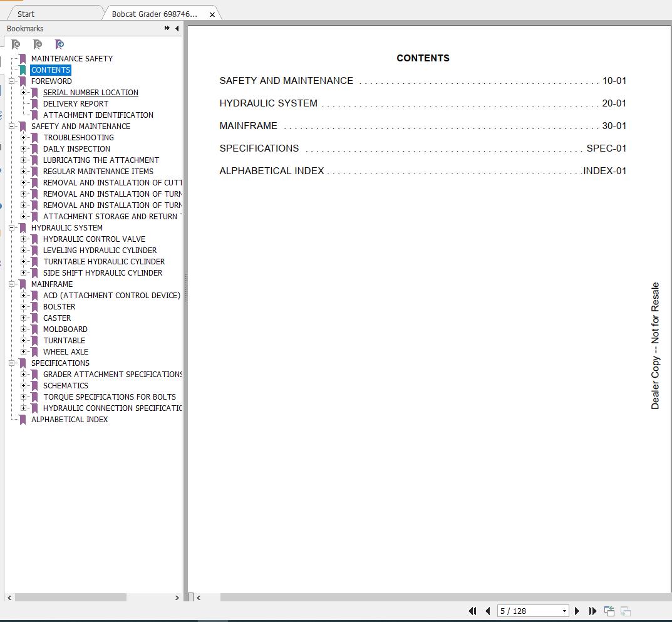Go to first page button
Screen dimensions: 672x622
click(x=472, y=611)
